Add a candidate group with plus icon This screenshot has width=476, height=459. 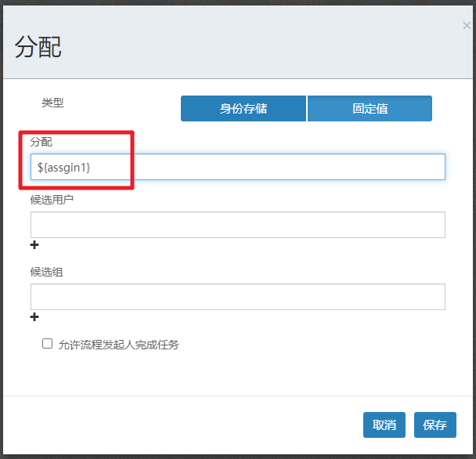click(34, 317)
